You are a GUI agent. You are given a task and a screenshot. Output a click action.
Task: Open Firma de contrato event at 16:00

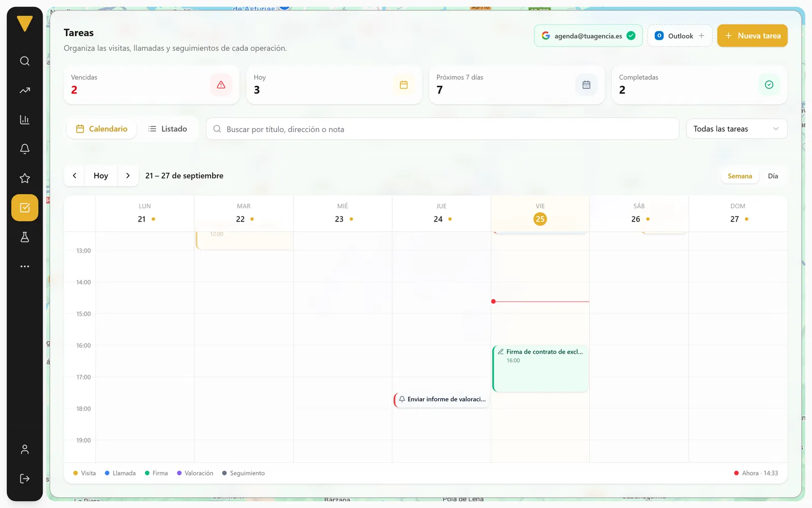click(540, 369)
